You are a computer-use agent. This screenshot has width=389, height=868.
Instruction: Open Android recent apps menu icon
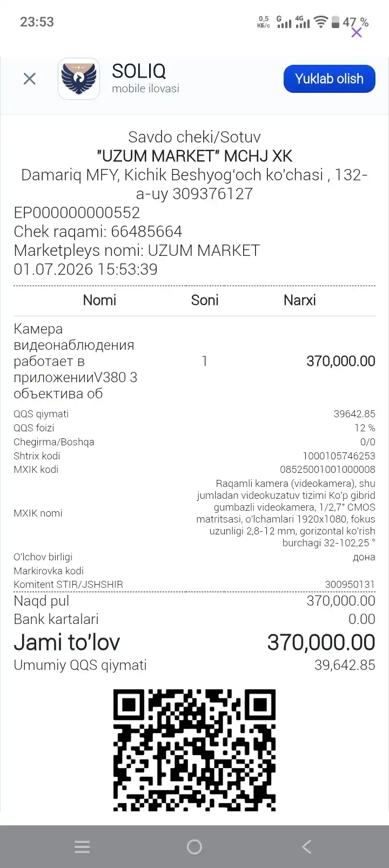(x=82, y=846)
